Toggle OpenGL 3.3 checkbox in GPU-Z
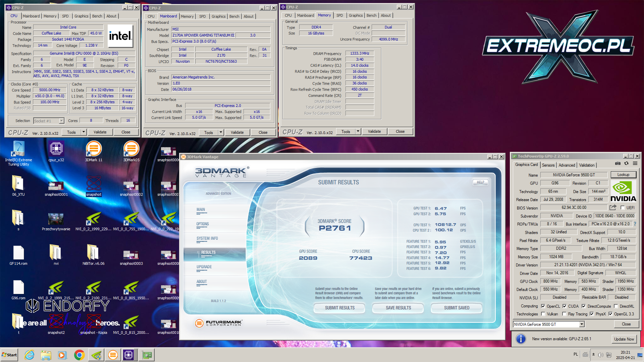Viewport: 644px width, 362px height. (610, 314)
